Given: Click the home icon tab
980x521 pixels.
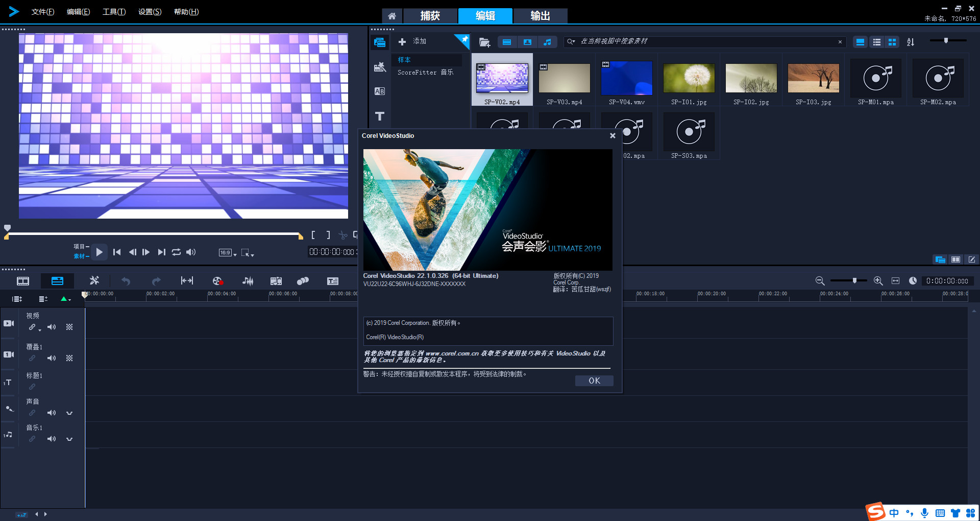Looking at the screenshot, I should pos(392,16).
